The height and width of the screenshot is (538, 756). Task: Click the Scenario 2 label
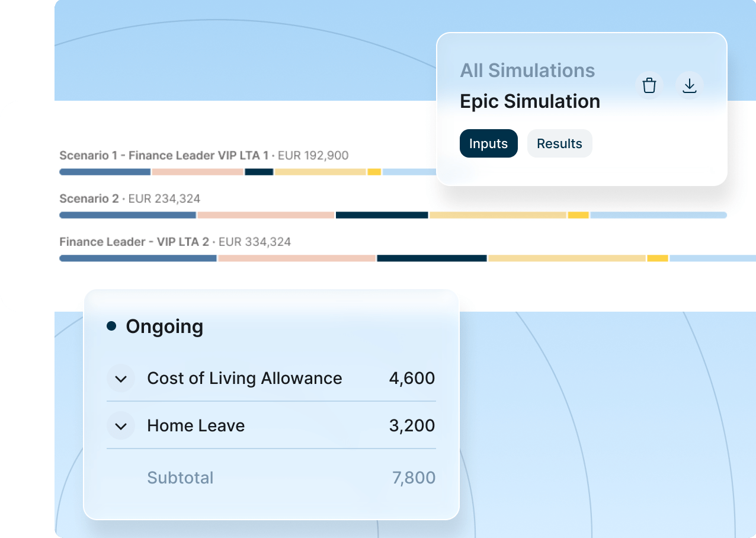89,199
